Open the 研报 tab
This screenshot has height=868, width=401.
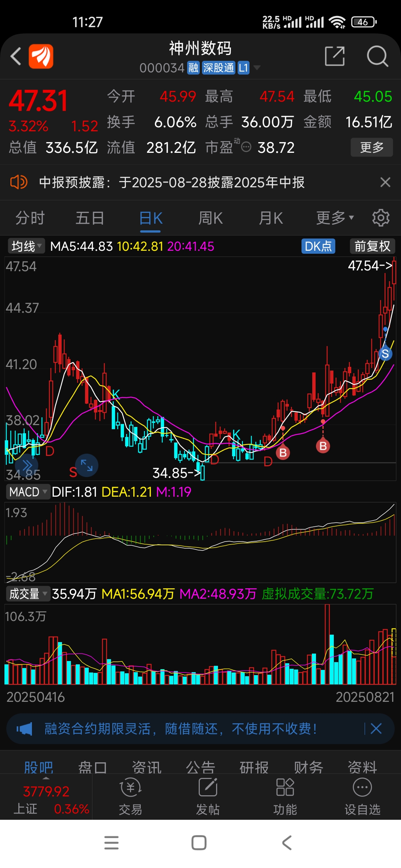point(254,767)
